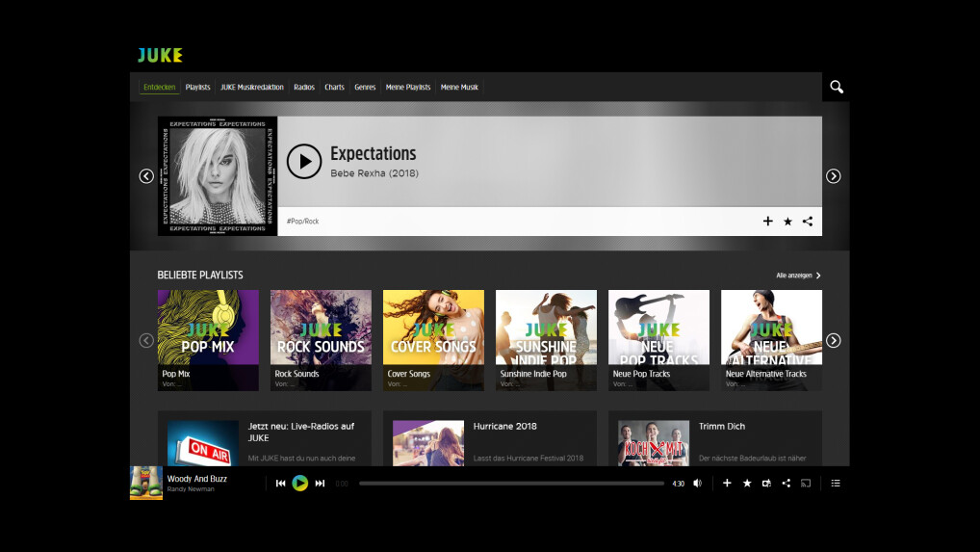
Task: Show next Beliebte Playlists items
Action: point(833,341)
